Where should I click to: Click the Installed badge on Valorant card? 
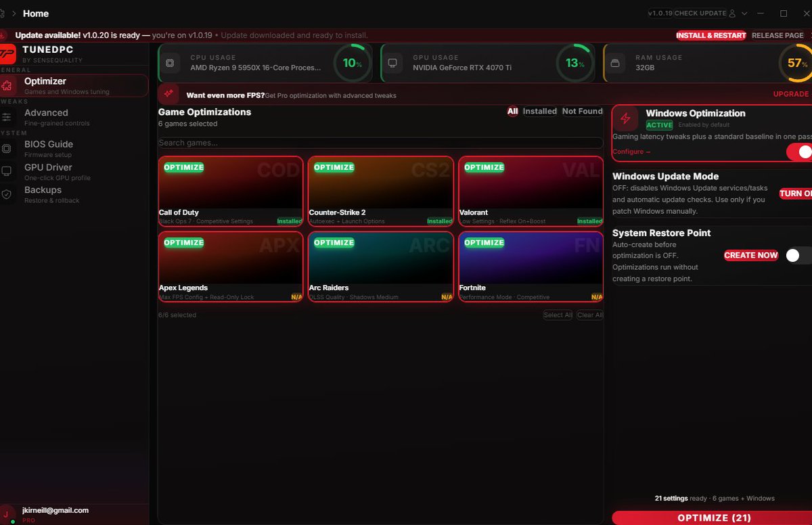pos(589,221)
